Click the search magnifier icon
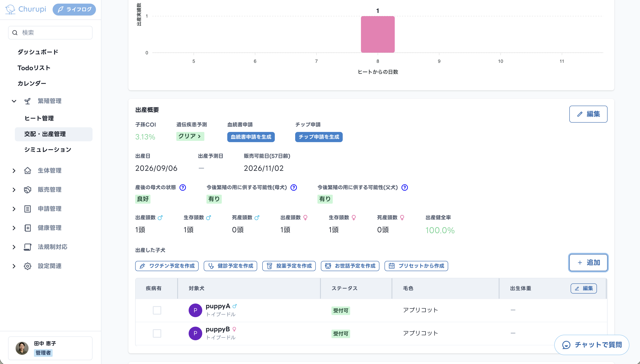This screenshot has height=364, width=640. click(x=15, y=33)
